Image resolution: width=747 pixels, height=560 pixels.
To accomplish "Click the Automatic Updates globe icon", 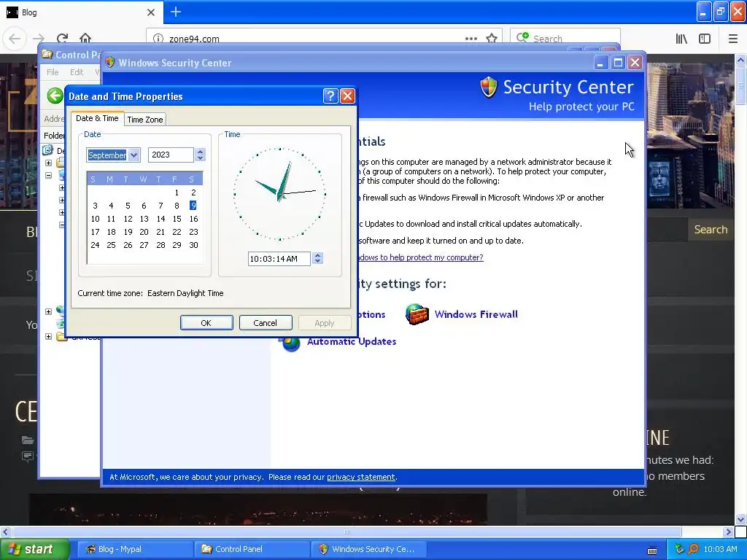I will click(x=290, y=344).
